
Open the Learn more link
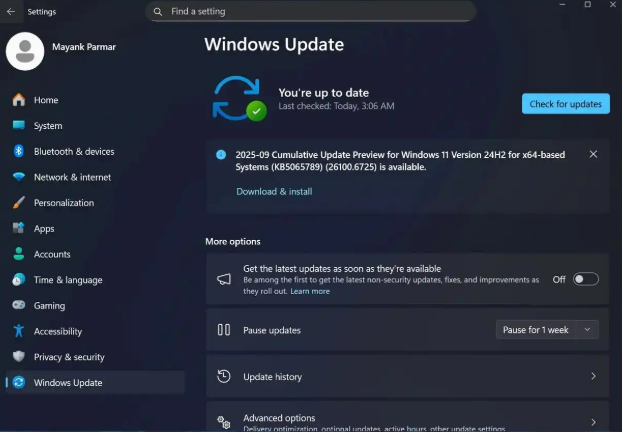310,291
